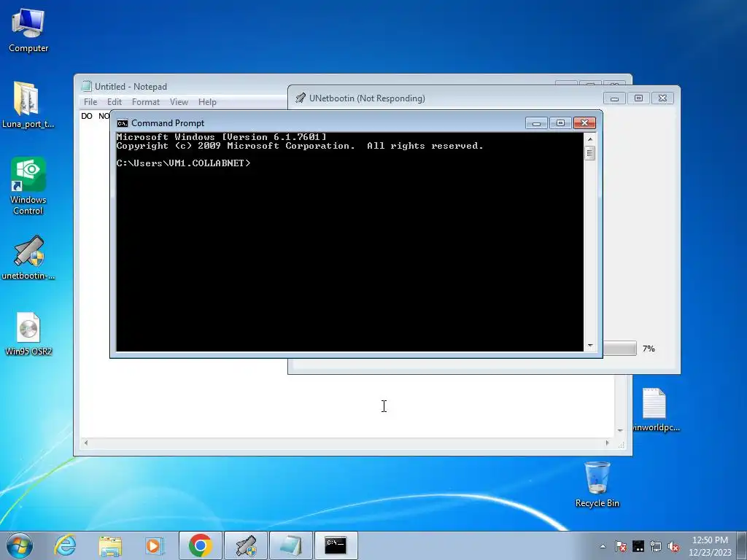
Task: Open the Format menu in Notepad
Action: [x=146, y=102]
